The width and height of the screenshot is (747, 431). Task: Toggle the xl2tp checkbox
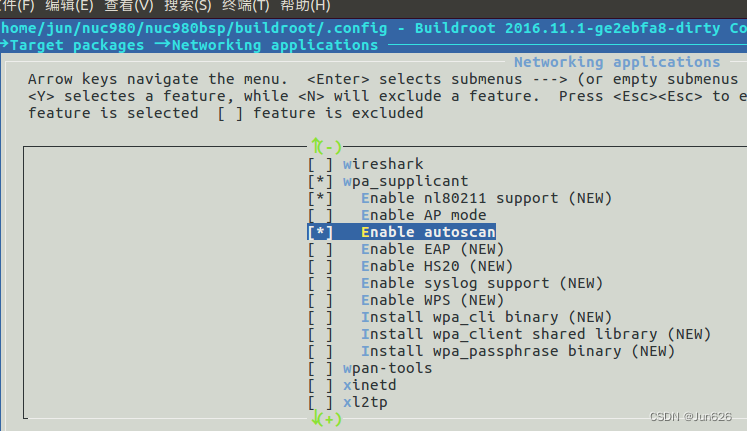tap(320, 402)
